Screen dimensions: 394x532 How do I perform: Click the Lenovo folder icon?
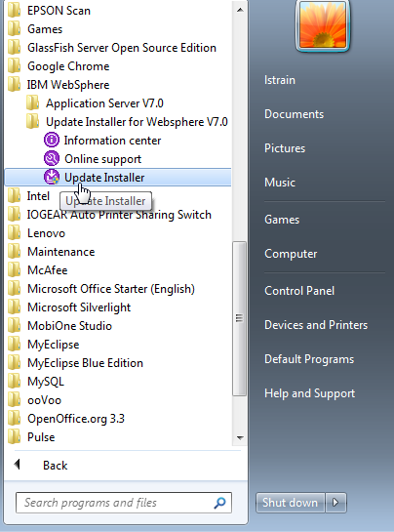point(15,233)
